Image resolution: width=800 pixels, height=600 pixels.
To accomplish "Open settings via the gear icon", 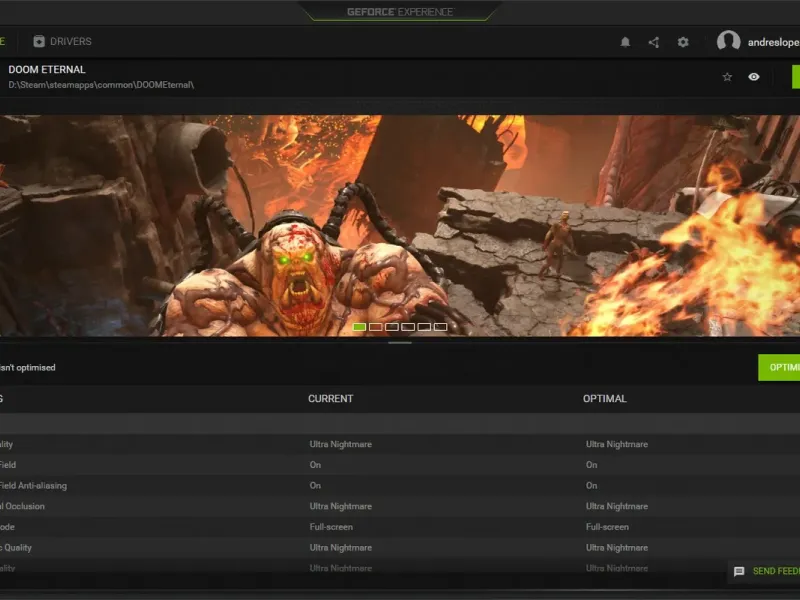I will (x=683, y=42).
